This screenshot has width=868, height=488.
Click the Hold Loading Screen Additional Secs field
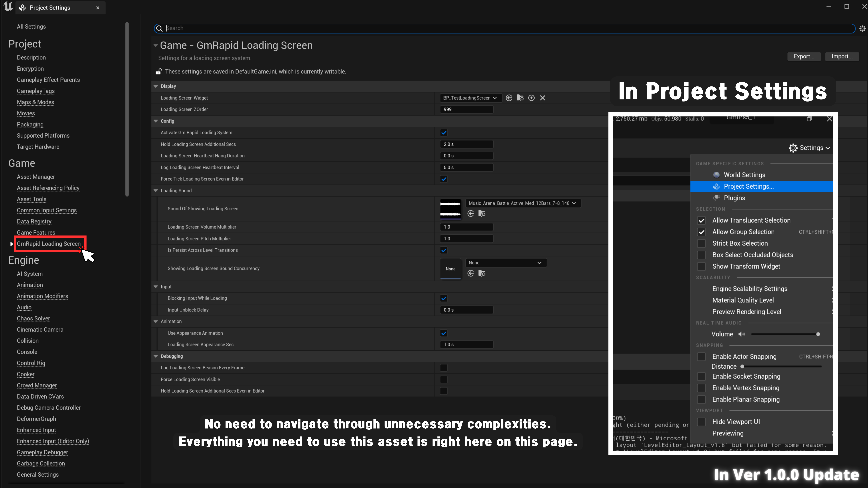tap(467, 144)
